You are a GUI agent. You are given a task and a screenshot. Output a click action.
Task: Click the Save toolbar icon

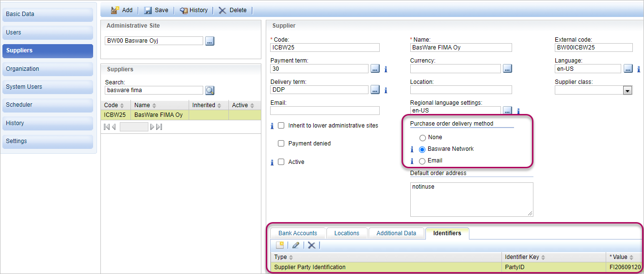point(148,10)
